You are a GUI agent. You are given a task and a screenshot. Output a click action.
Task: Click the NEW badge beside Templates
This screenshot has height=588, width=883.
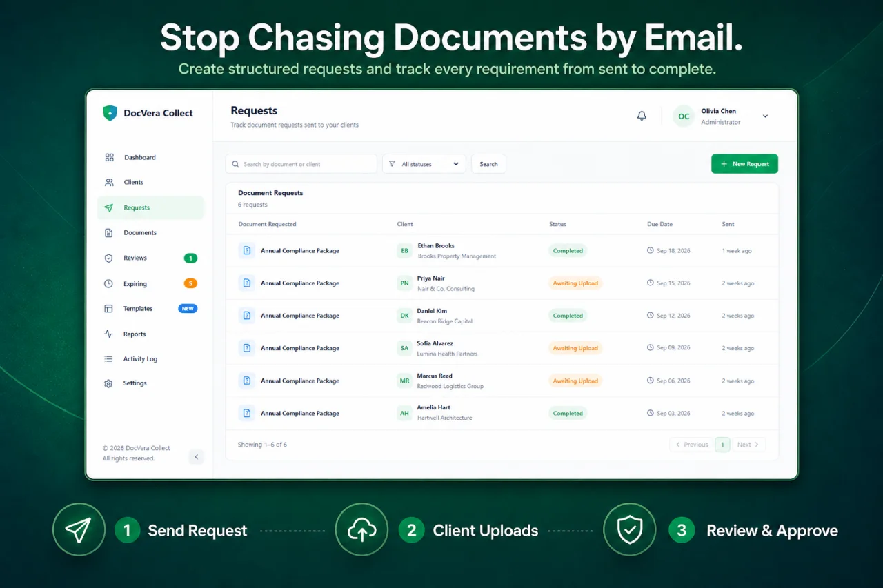(x=188, y=309)
